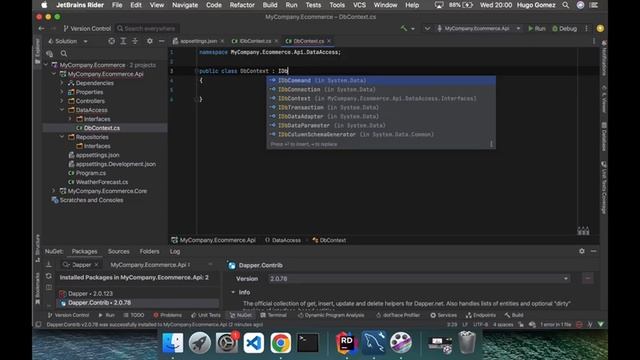Collapse the Info section
This screenshot has height=360, width=640.
233,292
